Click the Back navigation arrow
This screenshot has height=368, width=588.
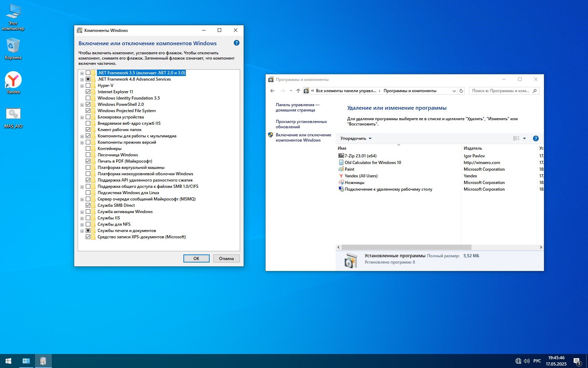tap(272, 91)
